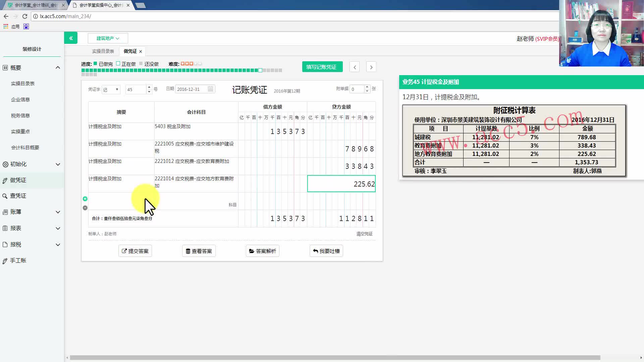Add a new voucher row with green plus
Viewport: 644px width, 362px height.
click(x=85, y=198)
